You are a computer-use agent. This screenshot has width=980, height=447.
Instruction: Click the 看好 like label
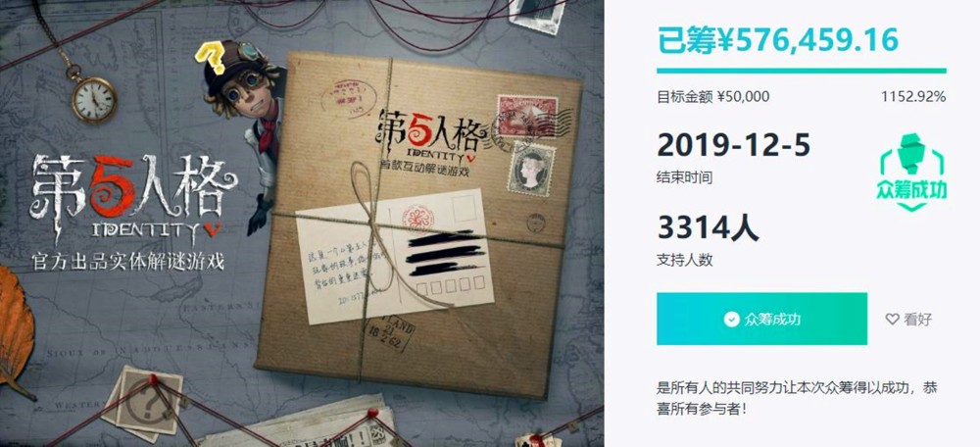[x=917, y=320]
